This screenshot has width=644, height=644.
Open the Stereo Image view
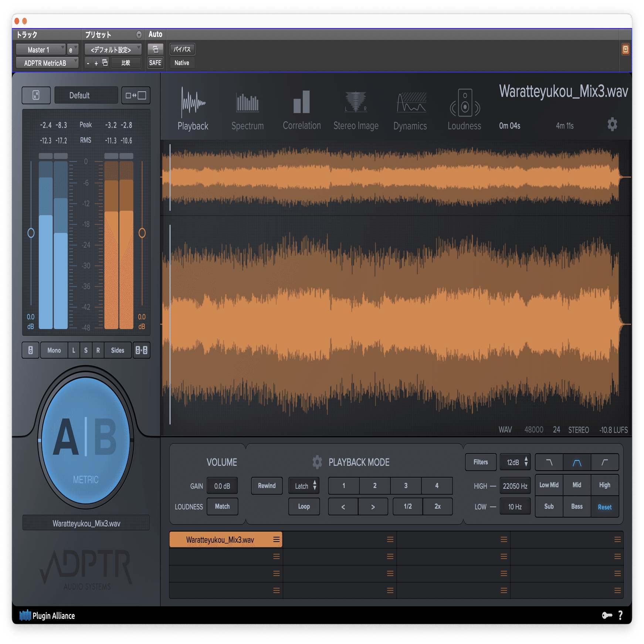pyautogui.click(x=356, y=111)
